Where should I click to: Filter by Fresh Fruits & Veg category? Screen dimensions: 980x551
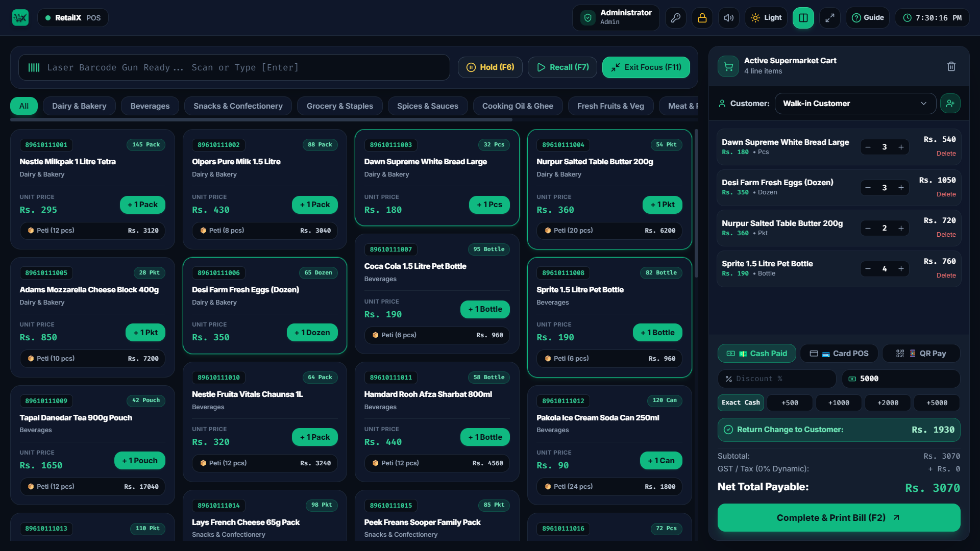pyautogui.click(x=610, y=106)
